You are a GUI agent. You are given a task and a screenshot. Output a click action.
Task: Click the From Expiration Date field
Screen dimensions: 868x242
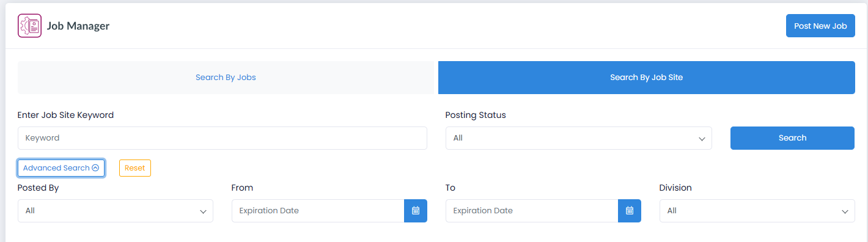318,211
